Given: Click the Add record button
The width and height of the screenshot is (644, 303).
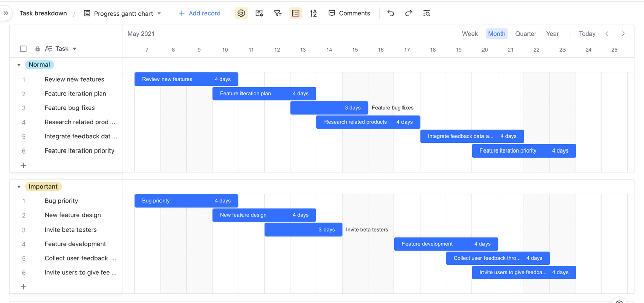Looking at the screenshot, I should click(x=200, y=13).
